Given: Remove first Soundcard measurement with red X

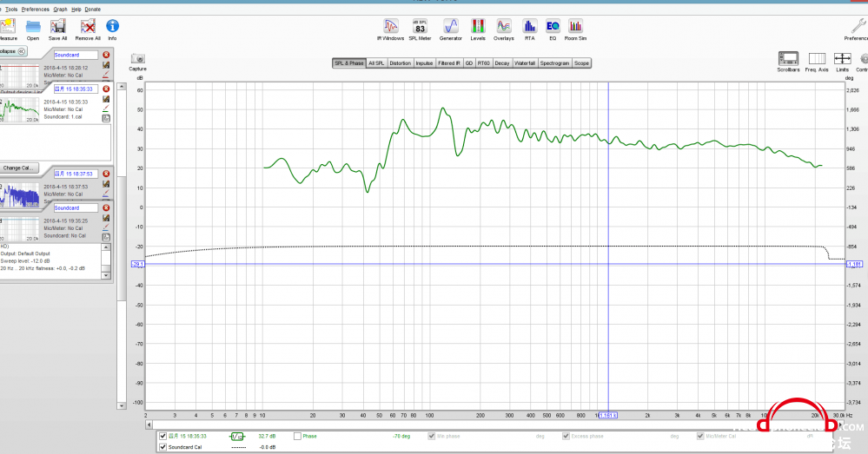Looking at the screenshot, I should (106, 55).
